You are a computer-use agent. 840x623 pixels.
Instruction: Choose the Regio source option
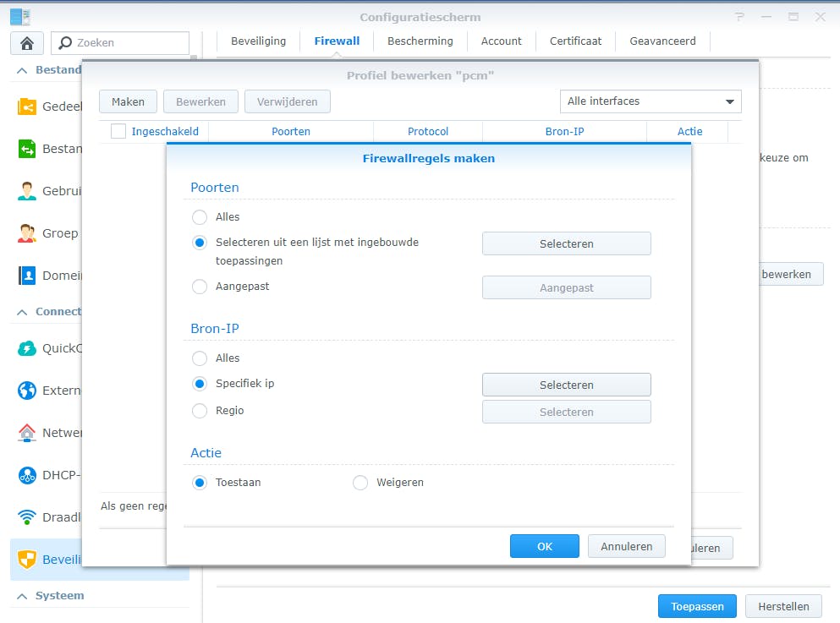(x=200, y=411)
